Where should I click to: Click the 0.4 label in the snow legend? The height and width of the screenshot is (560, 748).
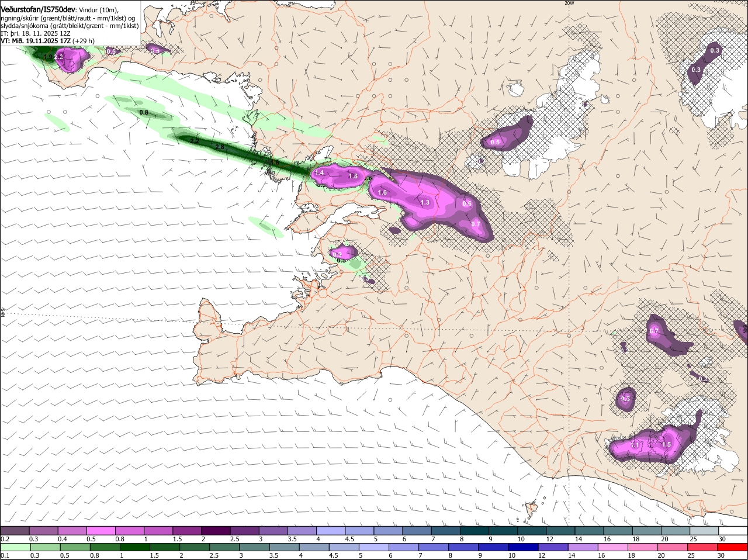point(63,539)
